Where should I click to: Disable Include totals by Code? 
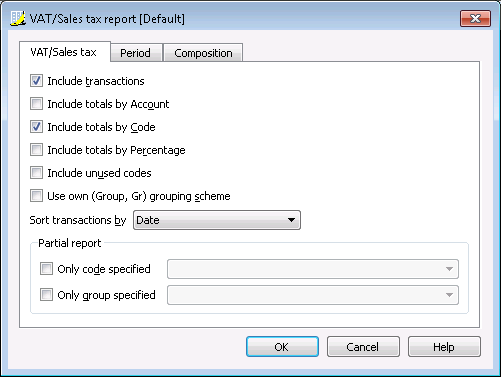click(x=36, y=127)
